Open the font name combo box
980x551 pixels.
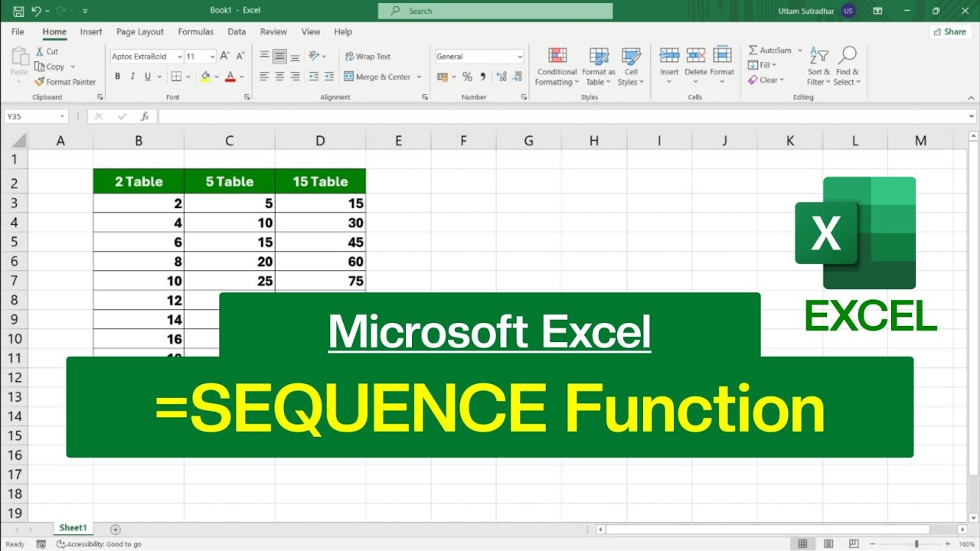pyautogui.click(x=147, y=57)
